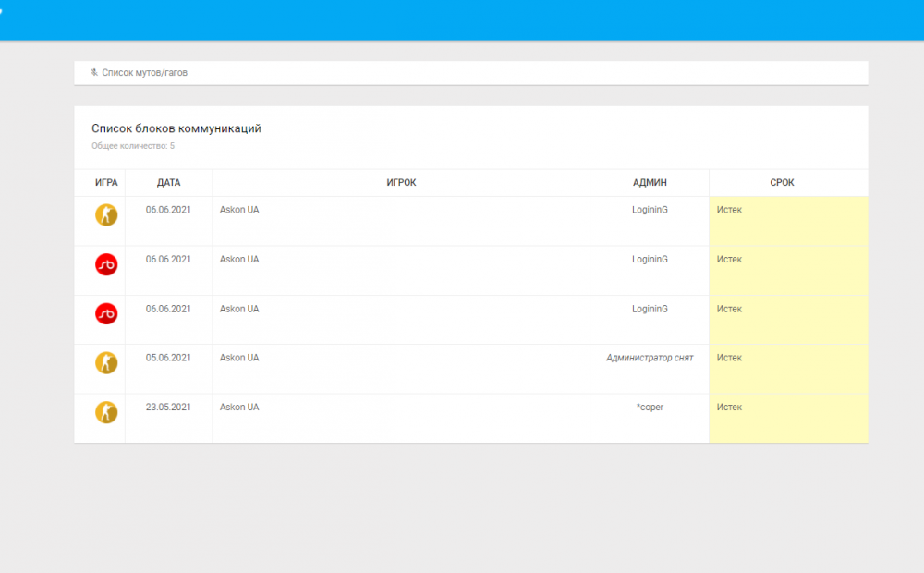The image size is (924, 573).
Task: Click admin name *coper
Action: [650, 408]
